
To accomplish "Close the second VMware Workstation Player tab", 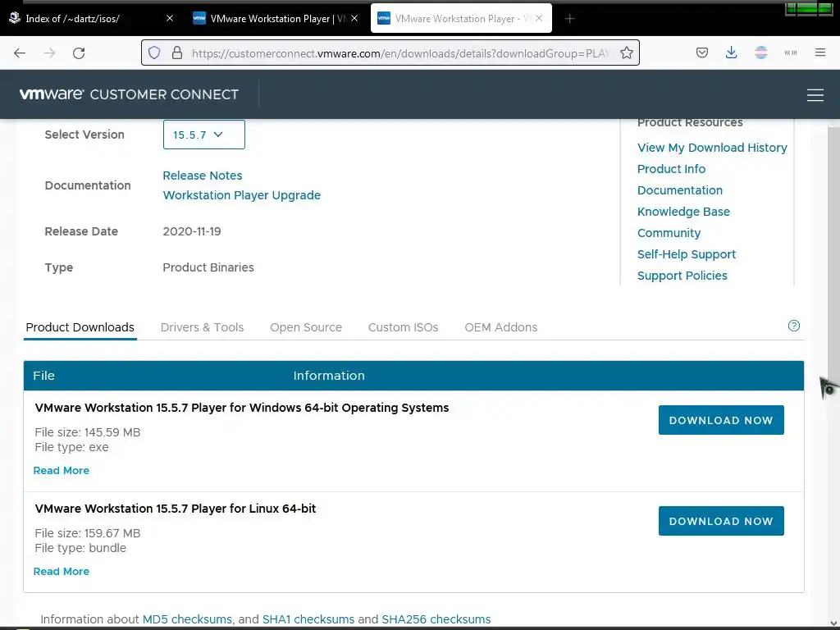I will (x=354, y=18).
